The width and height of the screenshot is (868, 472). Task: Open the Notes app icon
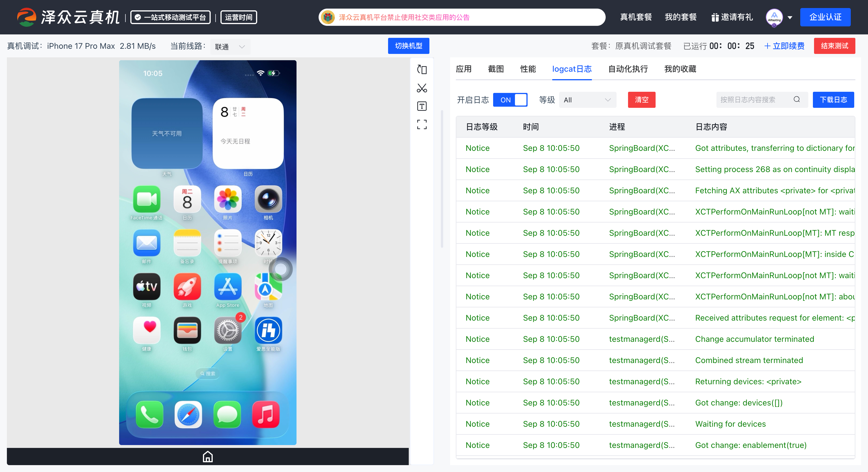pos(187,243)
